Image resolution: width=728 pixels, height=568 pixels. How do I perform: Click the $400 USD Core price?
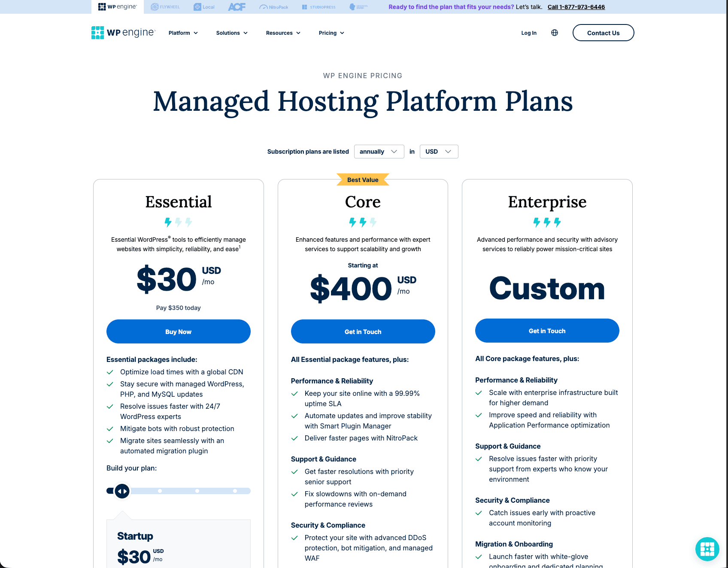click(x=363, y=289)
